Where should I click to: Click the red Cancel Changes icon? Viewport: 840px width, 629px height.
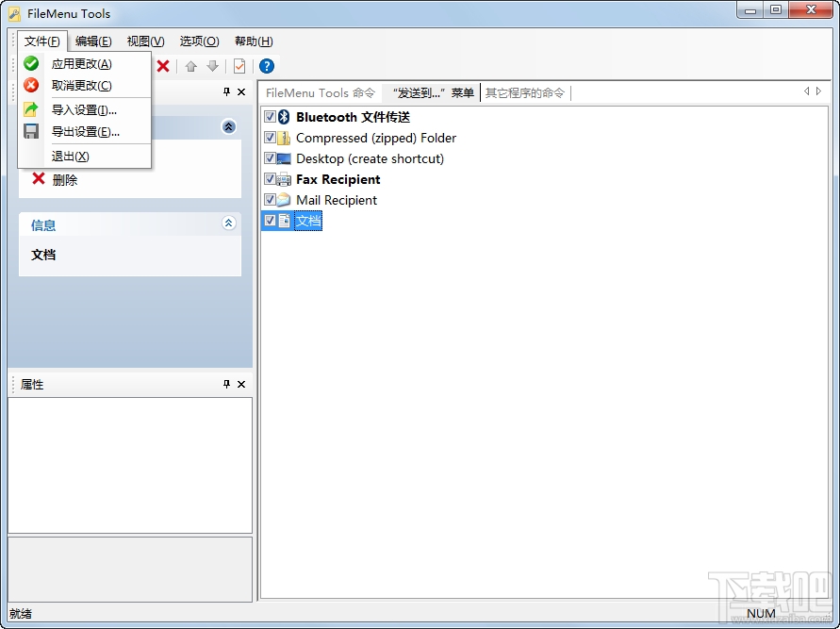(31, 85)
